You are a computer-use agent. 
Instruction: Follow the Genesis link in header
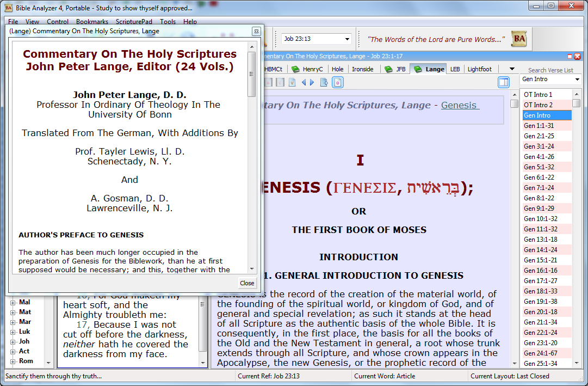pos(460,105)
